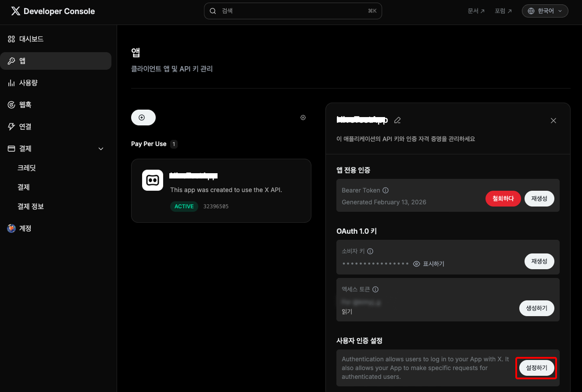Close the app details panel
Image resolution: width=582 pixels, height=392 pixels.
[x=553, y=121]
